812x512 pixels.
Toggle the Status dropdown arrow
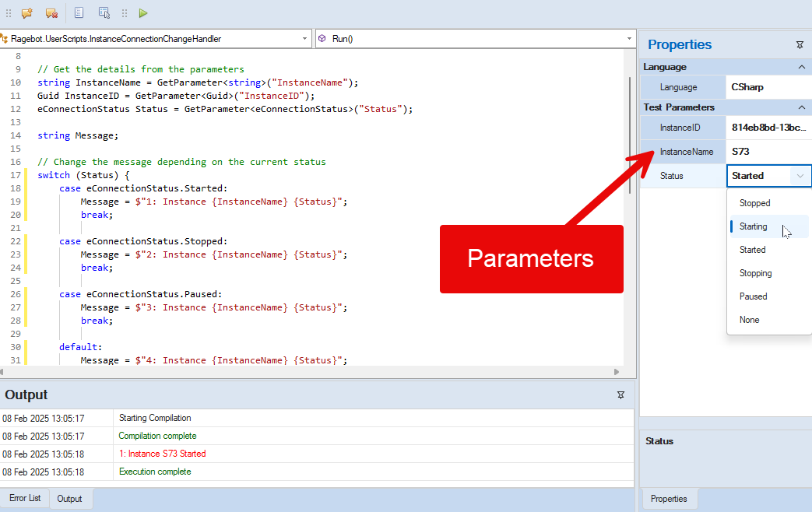coord(800,176)
